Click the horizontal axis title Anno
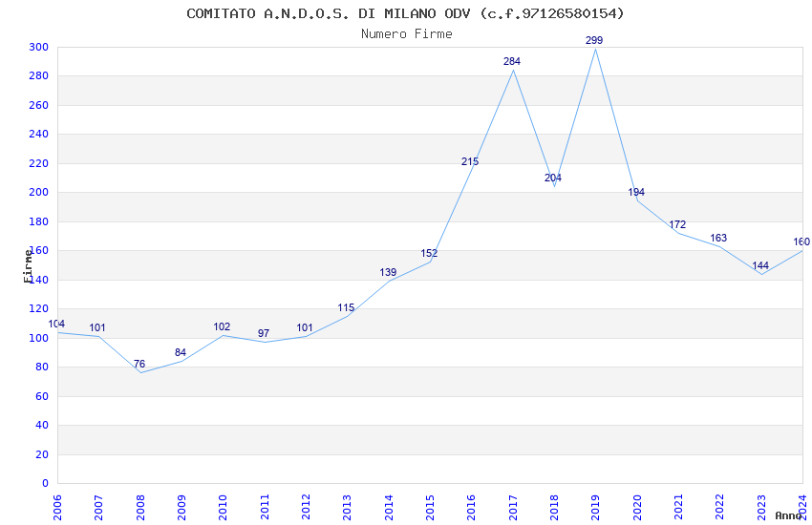 [788, 515]
